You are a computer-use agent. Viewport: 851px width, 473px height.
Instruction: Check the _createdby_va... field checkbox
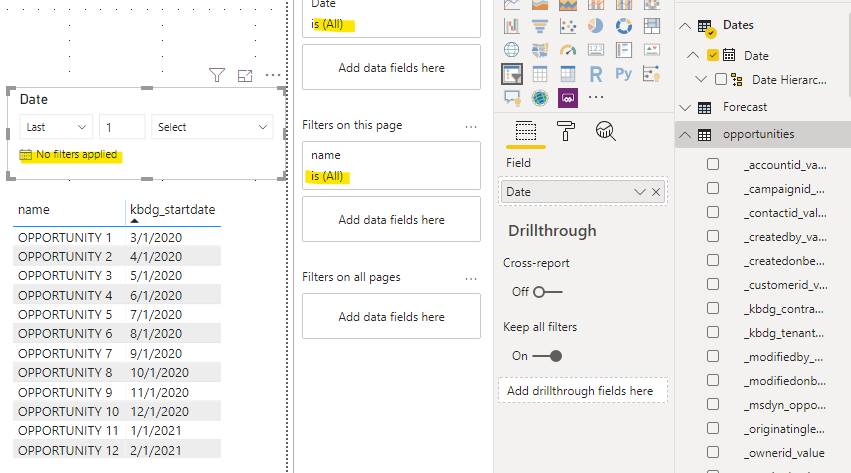click(x=713, y=236)
